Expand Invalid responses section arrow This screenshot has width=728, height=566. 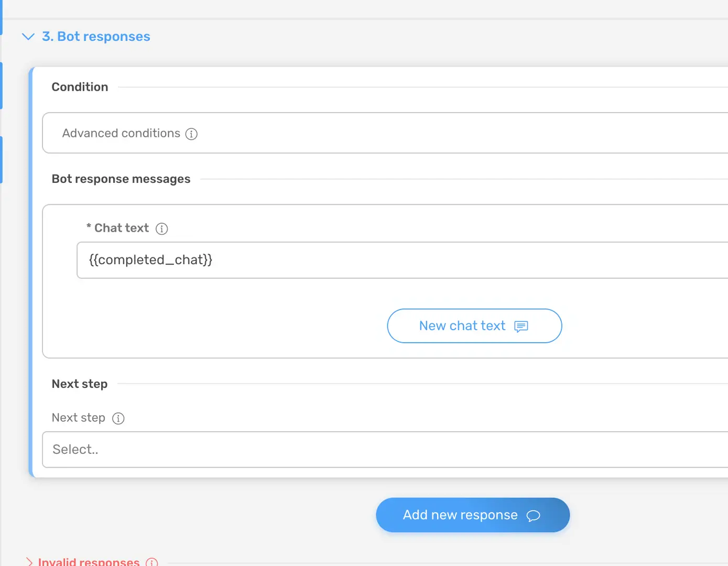[29, 562]
